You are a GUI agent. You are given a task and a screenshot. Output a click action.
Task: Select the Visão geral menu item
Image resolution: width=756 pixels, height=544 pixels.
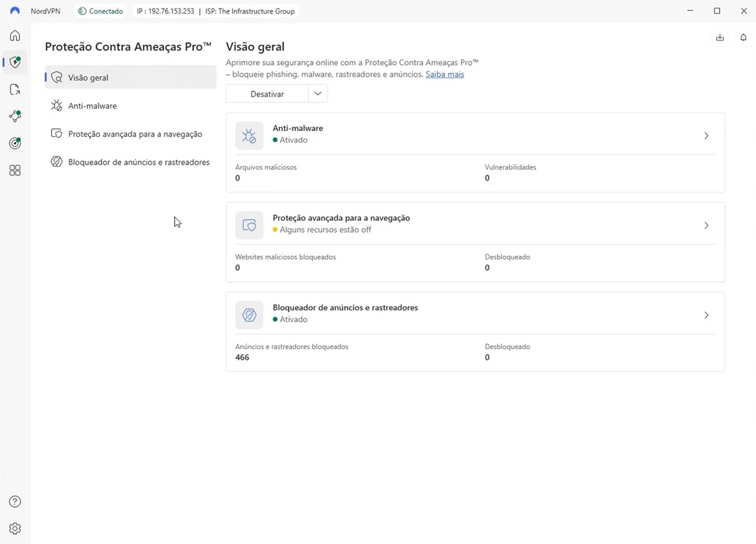coord(131,77)
